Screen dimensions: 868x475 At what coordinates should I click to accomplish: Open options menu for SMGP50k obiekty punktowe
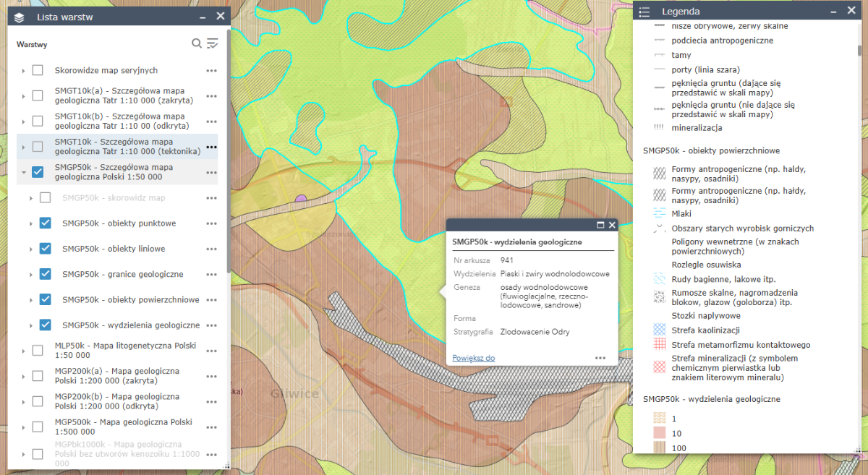tap(211, 223)
